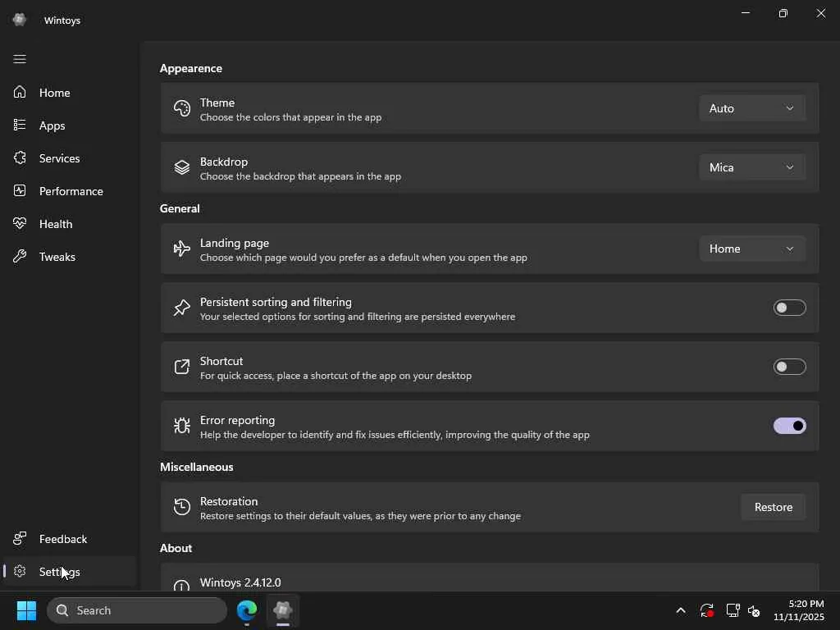Switch to the Health page
This screenshot has height=630, width=840.
pyautogui.click(x=70, y=223)
